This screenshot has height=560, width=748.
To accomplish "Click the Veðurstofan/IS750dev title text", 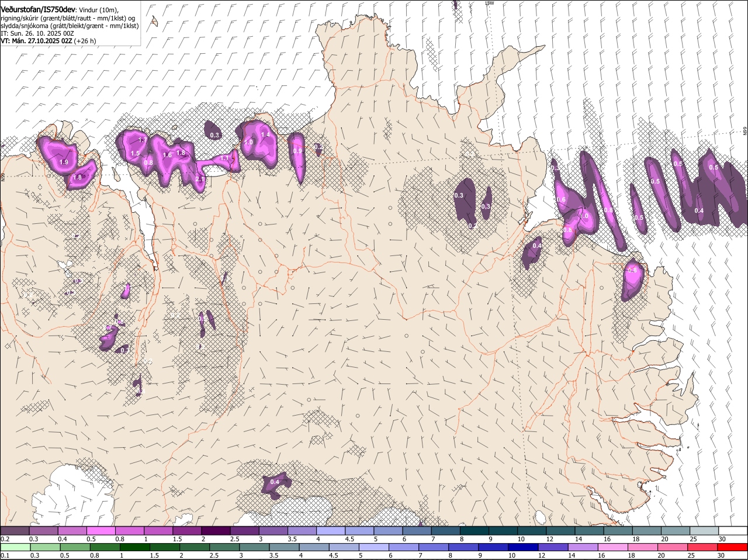I will 38,9.
